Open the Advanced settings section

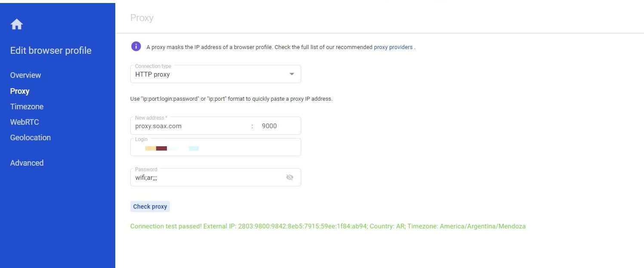(x=27, y=163)
